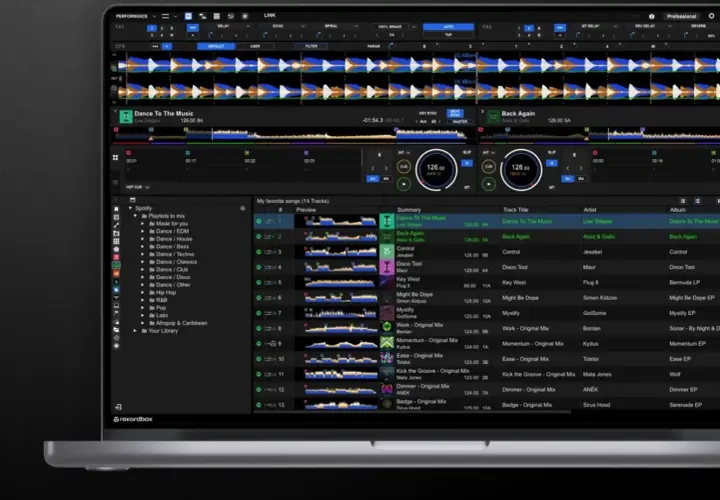
Task: Toggle KEY SYNC on deck 1
Action: 428,113
